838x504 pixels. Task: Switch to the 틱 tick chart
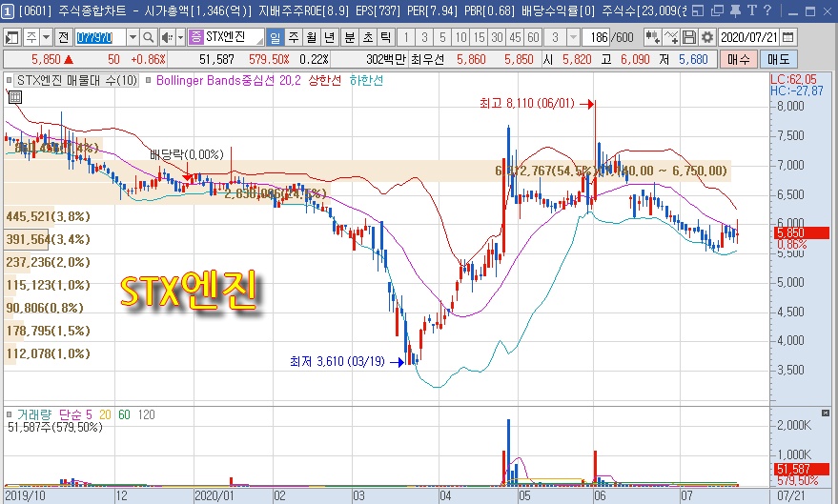(385, 37)
